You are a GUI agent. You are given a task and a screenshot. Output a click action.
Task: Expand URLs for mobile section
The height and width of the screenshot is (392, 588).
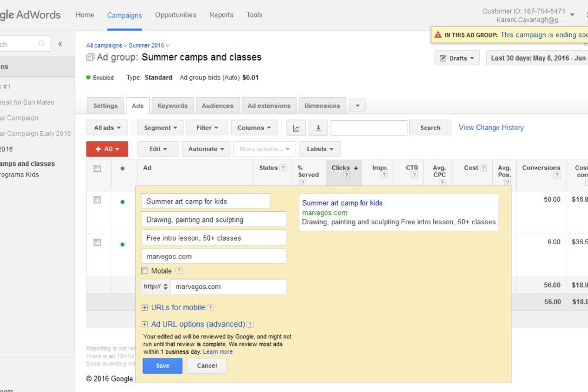coord(145,307)
